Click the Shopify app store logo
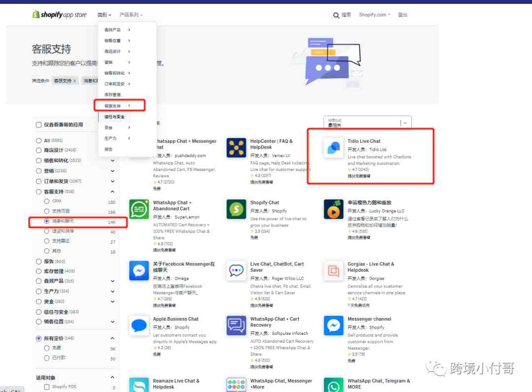Screen dimensions: 532x392 point(60,15)
